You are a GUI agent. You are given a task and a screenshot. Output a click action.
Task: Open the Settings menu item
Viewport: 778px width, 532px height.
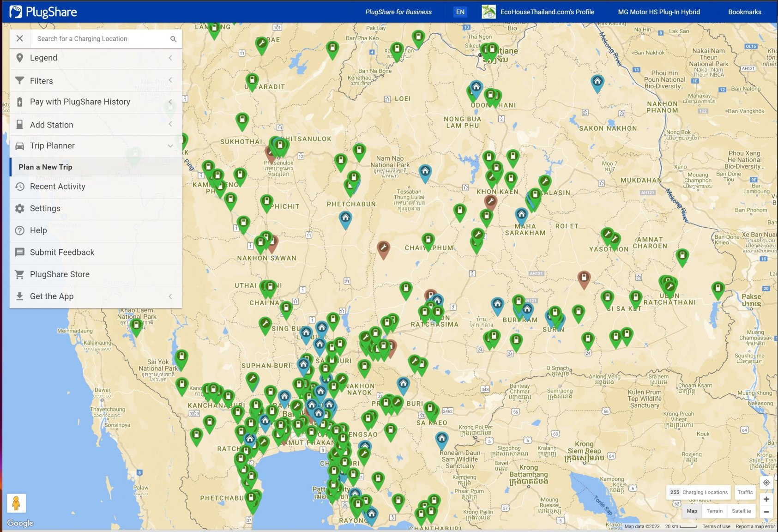pyautogui.click(x=96, y=208)
